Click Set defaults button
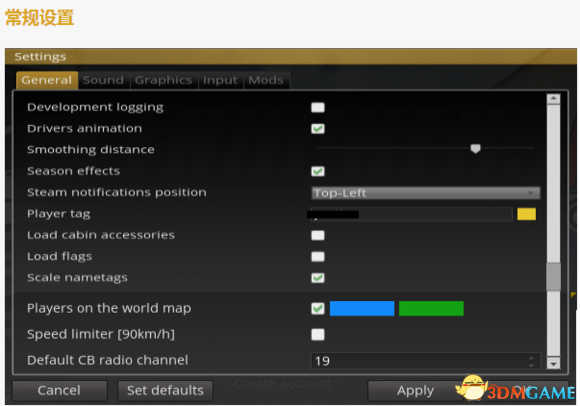This screenshot has width=580, height=406. [x=165, y=390]
